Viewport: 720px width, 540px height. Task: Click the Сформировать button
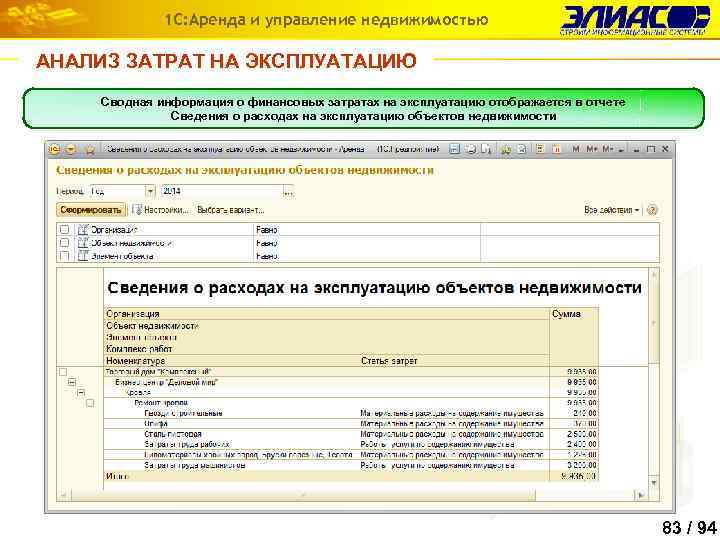point(91,210)
